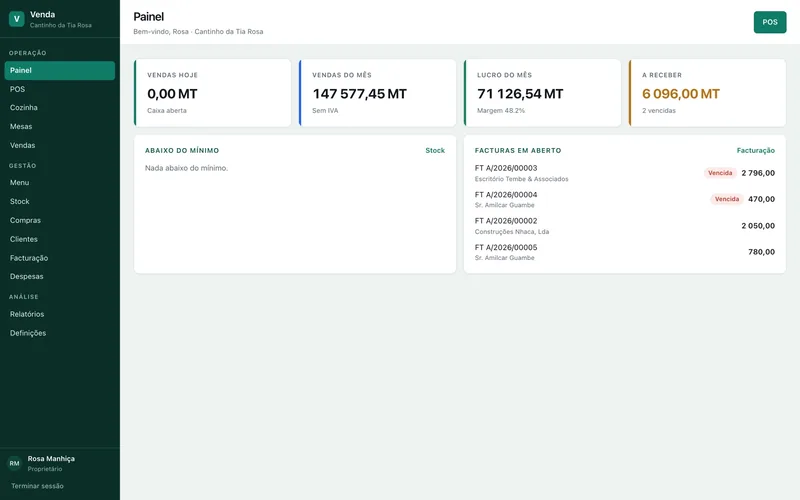Screen dimensions: 800x500
Task: Click the RM user avatar
Action: click(14, 463)
